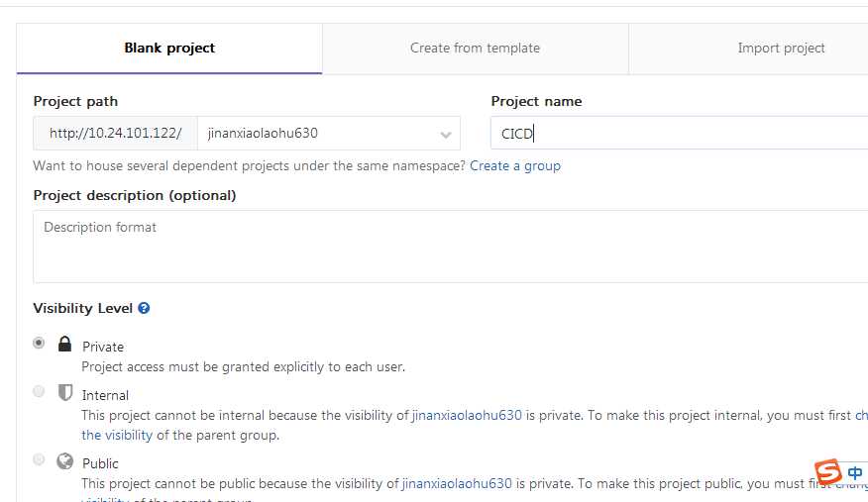Switch to the Blank project tab
Screen dimensions: 868x502
click(x=169, y=49)
